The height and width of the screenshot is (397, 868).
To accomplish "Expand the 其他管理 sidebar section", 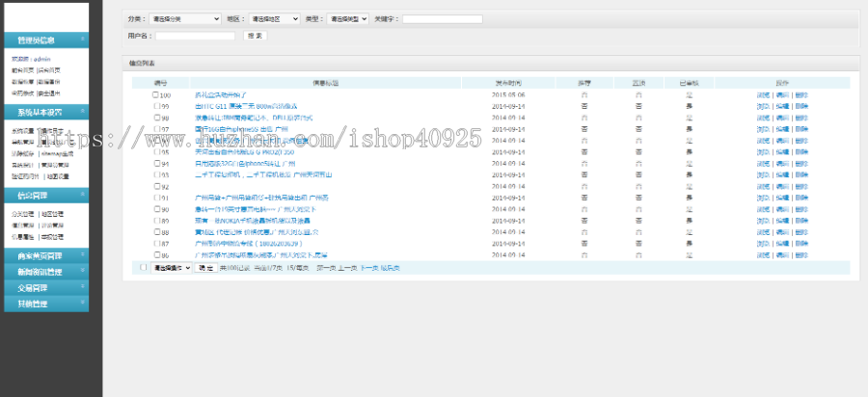I will [46, 304].
